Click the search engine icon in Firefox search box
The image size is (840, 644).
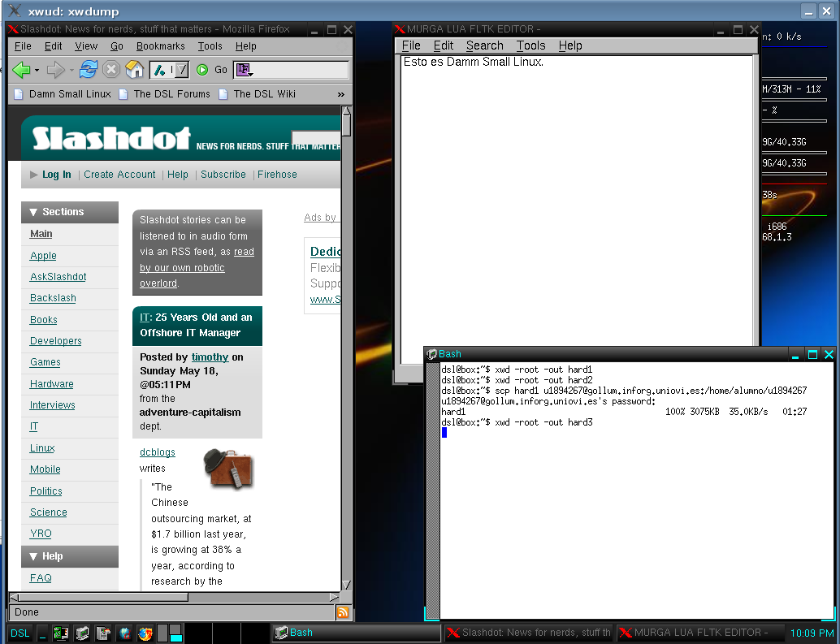(x=244, y=70)
